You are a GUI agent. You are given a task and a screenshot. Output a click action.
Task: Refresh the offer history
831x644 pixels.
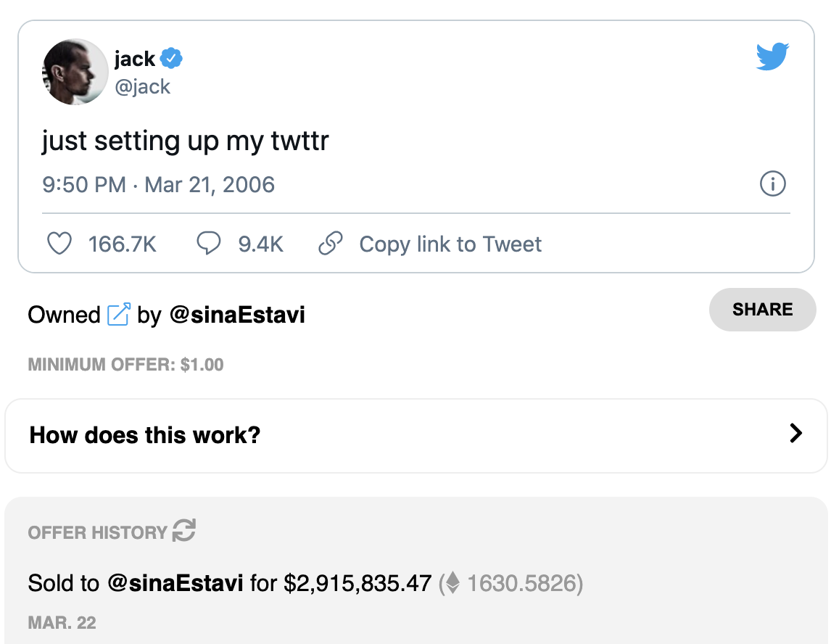click(184, 531)
